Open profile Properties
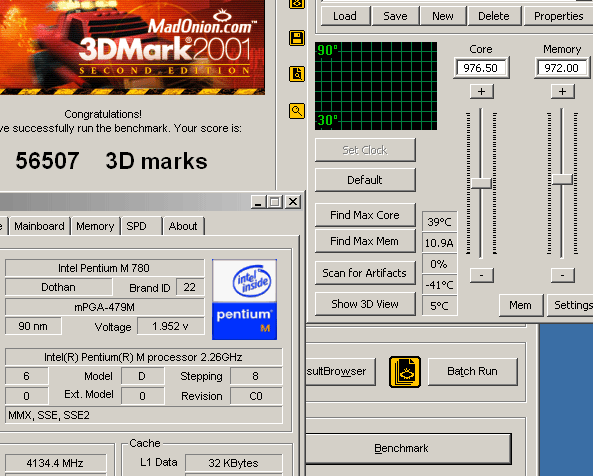This screenshot has width=593, height=476. pos(559,16)
